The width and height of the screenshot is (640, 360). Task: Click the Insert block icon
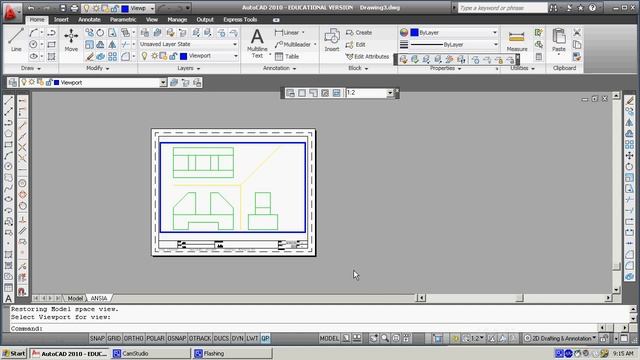(332, 40)
